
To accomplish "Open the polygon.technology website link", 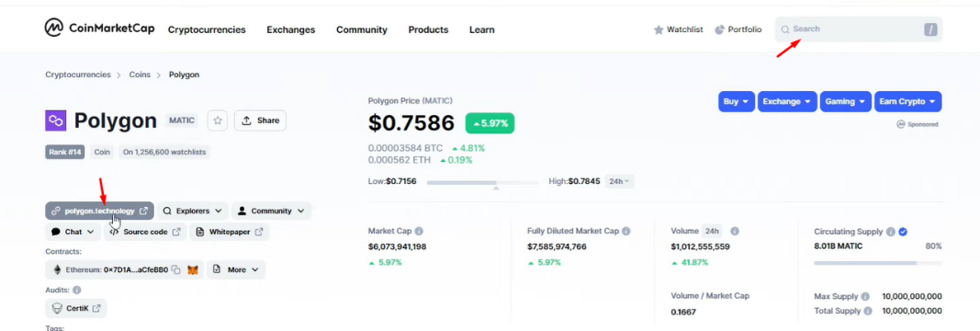I will tap(99, 211).
